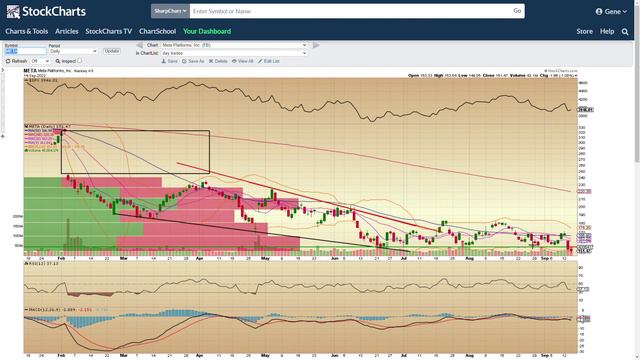Image resolution: width=640 pixels, height=360 pixels.
Task: Go to previous chart arrow
Action: coord(140,45)
